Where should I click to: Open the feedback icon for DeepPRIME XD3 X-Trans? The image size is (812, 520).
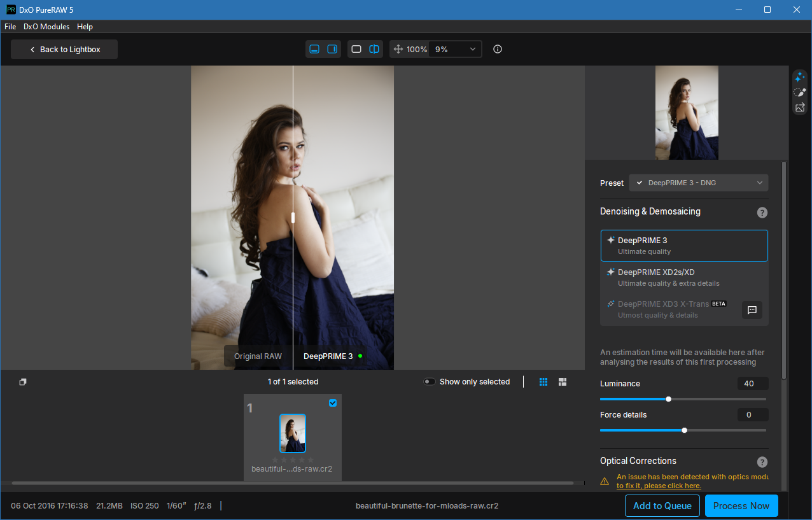tap(752, 310)
